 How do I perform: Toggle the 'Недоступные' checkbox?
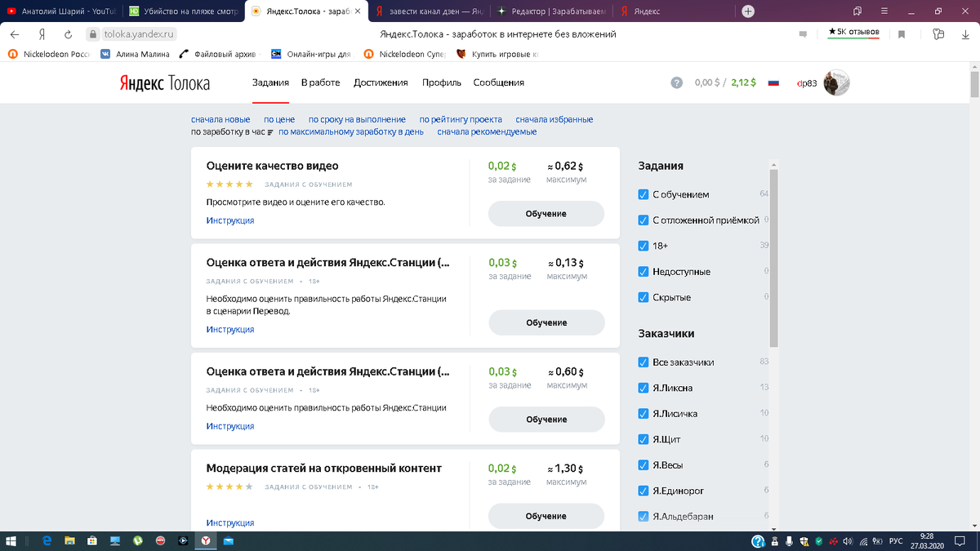coord(644,272)
